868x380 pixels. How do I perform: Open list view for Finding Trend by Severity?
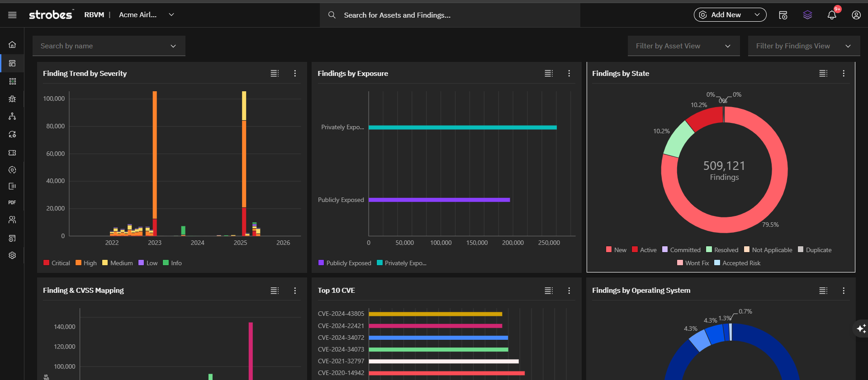(x=275, y=73)
